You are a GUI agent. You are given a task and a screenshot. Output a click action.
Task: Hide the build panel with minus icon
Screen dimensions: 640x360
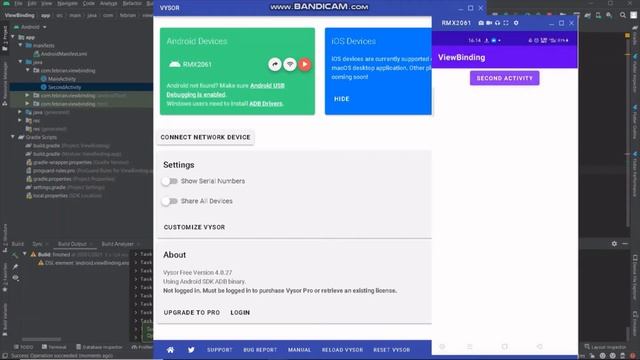[625, 244]
